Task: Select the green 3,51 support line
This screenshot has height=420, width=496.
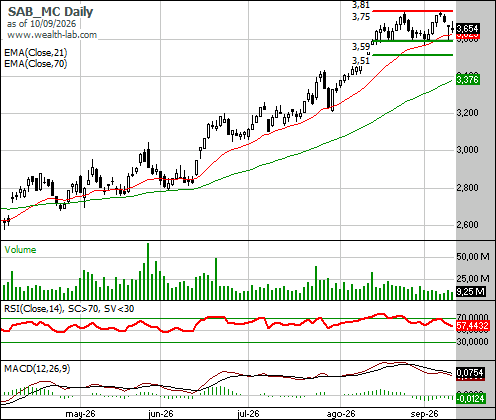Action: pyautogui.click(x=412, y=55)
